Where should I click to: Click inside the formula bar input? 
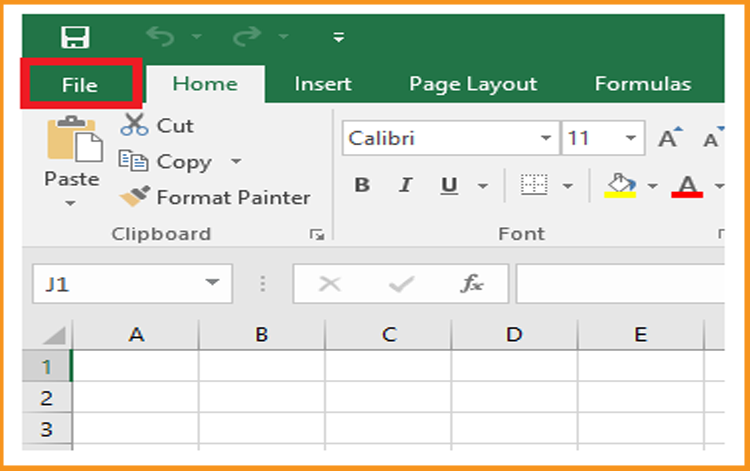pyautogui.click(x=620, y=284)
